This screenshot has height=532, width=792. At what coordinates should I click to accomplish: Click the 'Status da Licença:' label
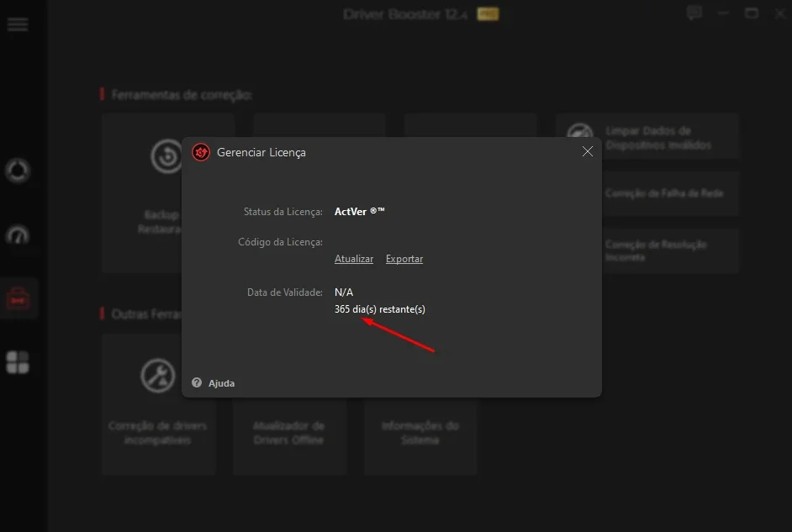tap(282, 212)
